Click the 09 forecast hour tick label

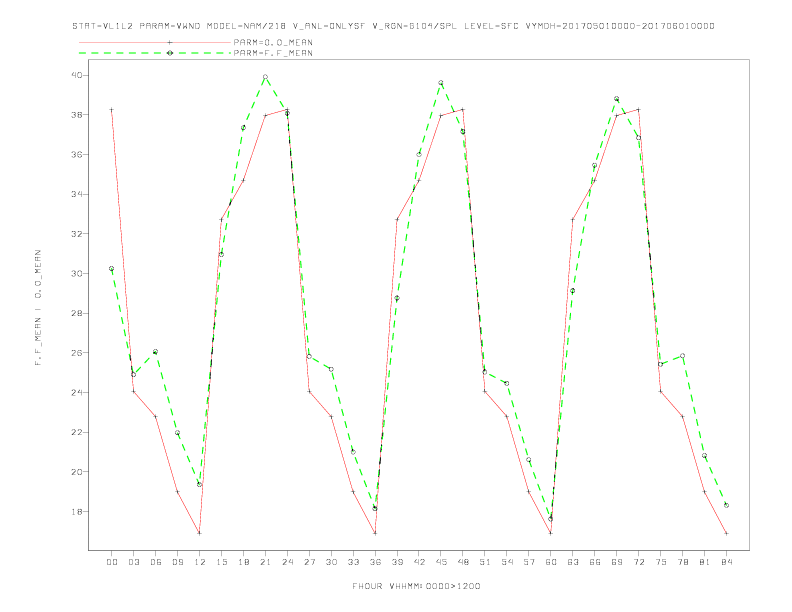[177, 562]
